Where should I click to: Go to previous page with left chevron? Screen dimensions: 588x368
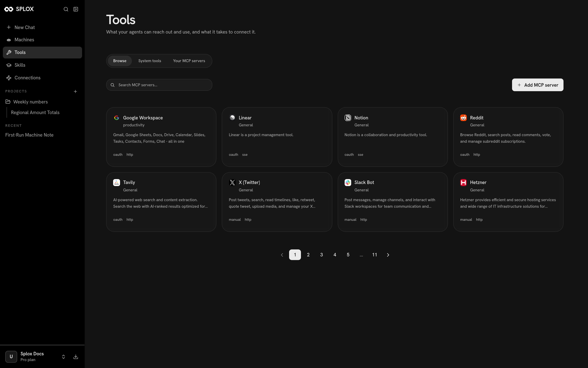[x=282, y=255]
